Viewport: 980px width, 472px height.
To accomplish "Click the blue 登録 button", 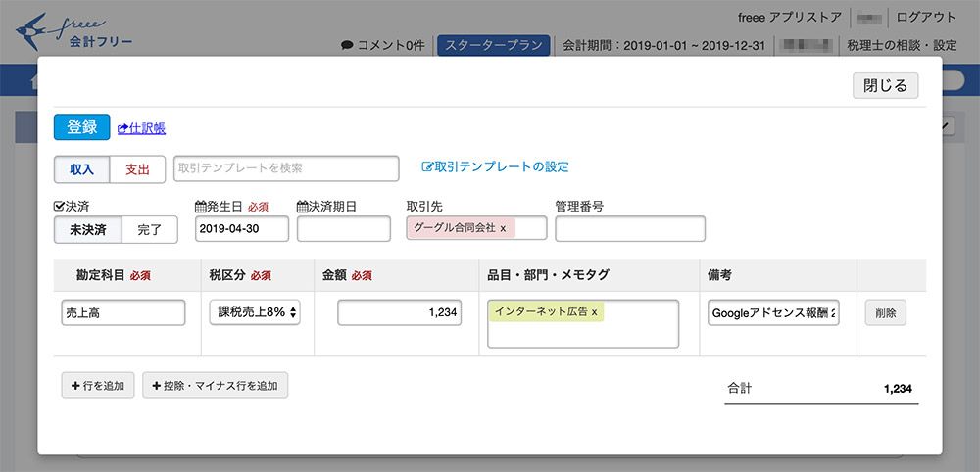I will point(82,127).
